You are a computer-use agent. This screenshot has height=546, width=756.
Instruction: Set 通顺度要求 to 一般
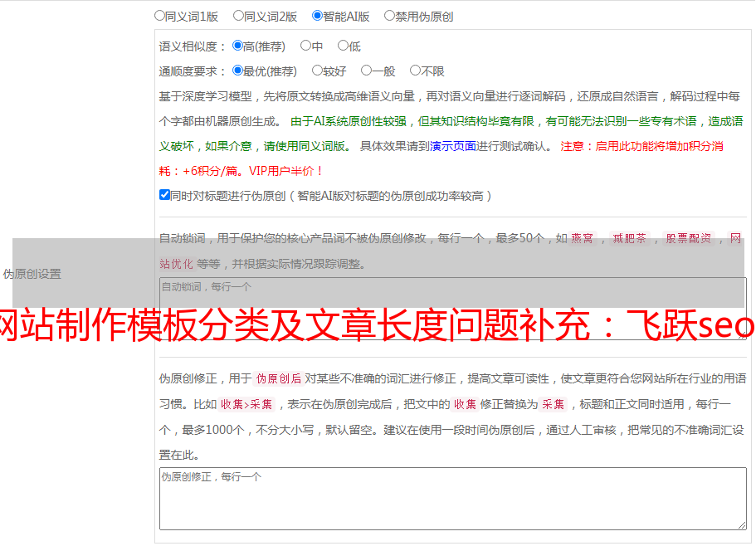click(366, 71)
